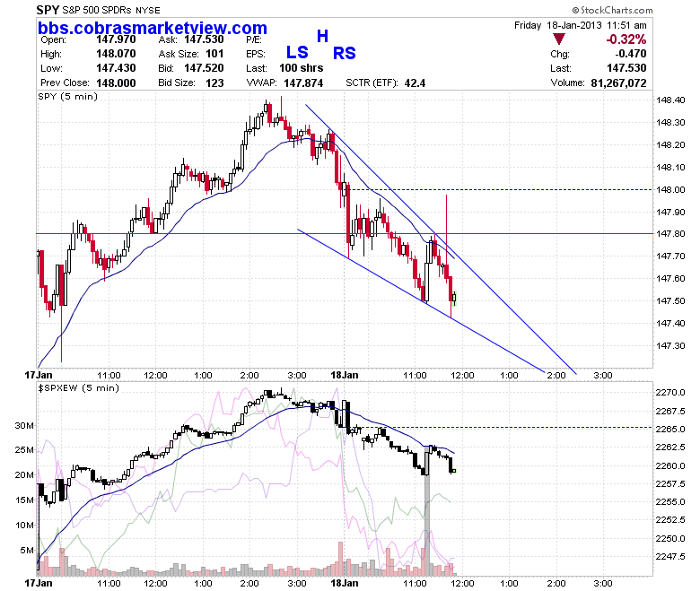
Task: Click the 148.40 price axis label
Action: (x=670, y=100)
